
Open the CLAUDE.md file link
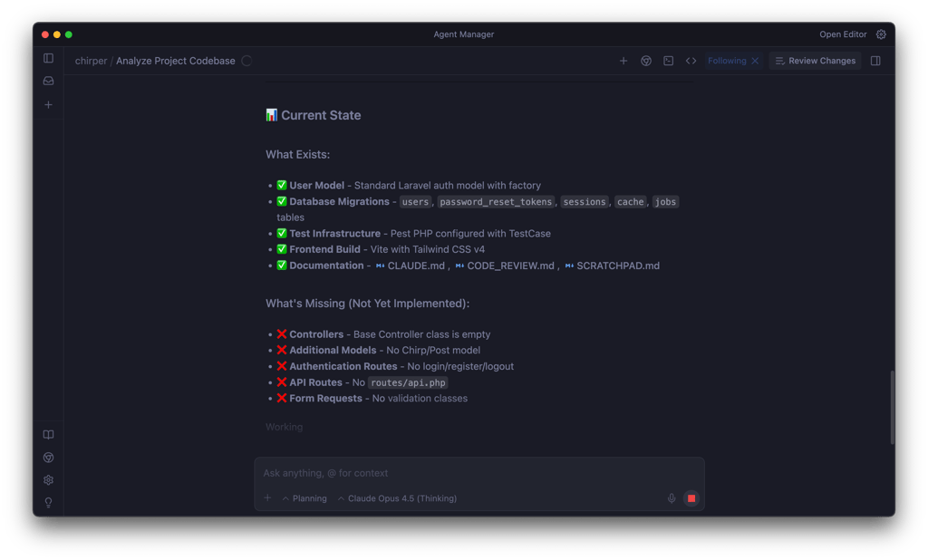coord(411,266)
